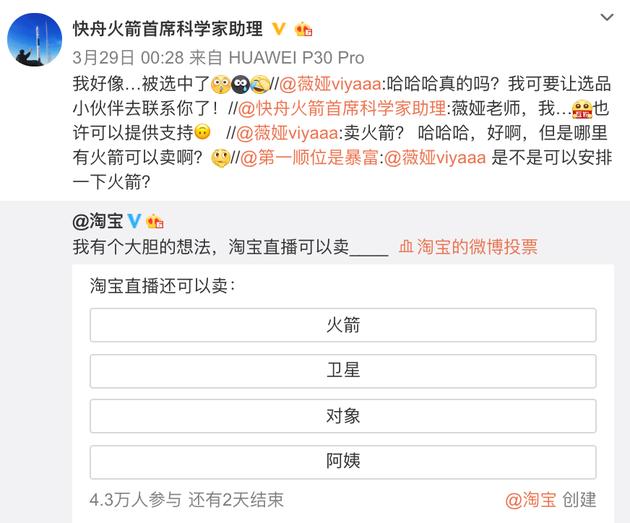Click the crown badge beside @淘宝 name

point(155,221)
